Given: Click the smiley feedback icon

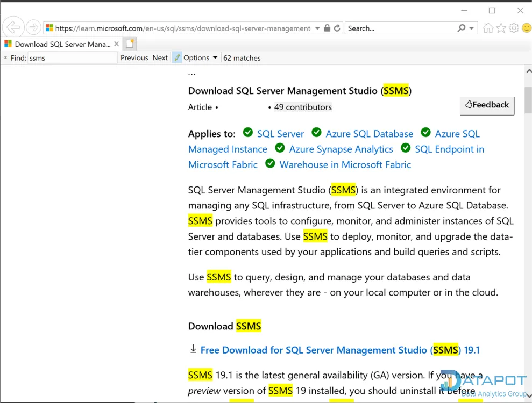Looking at the screenshot, I should [527, 28].
